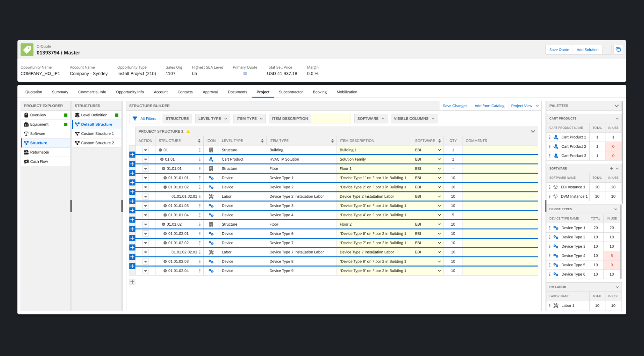
Task: Collapse the Device Types palette section
Action: click(x=615, y=209)
